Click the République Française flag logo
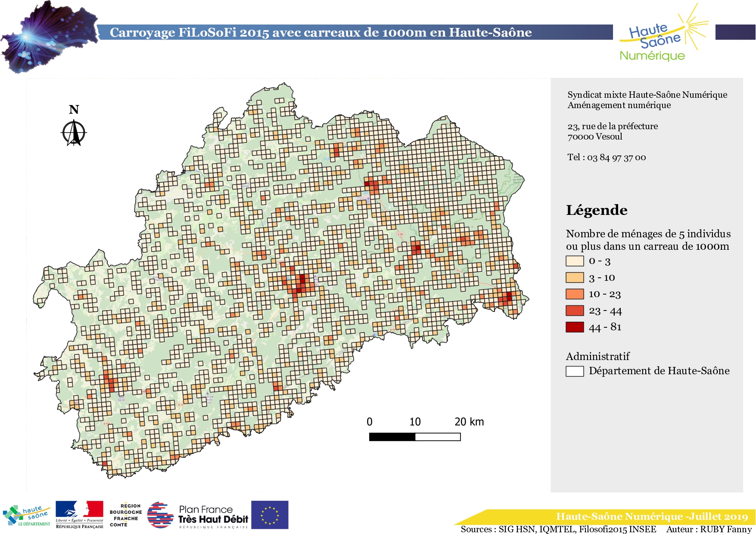This screenshot has width=756, height=534. 80,515
